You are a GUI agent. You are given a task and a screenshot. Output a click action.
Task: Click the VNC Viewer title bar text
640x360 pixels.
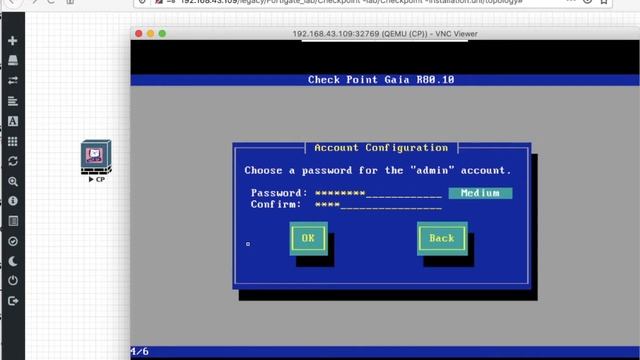385,34
